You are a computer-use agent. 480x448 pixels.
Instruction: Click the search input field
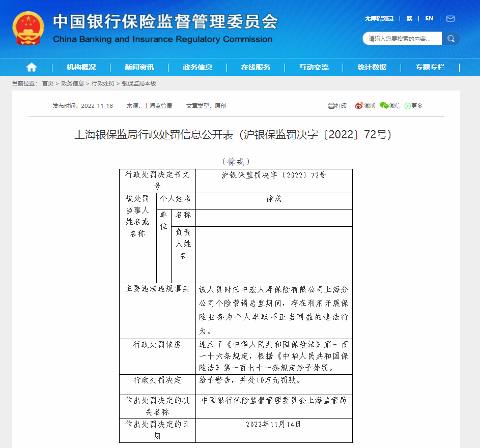pyautogui.click(x=401, y=39)
